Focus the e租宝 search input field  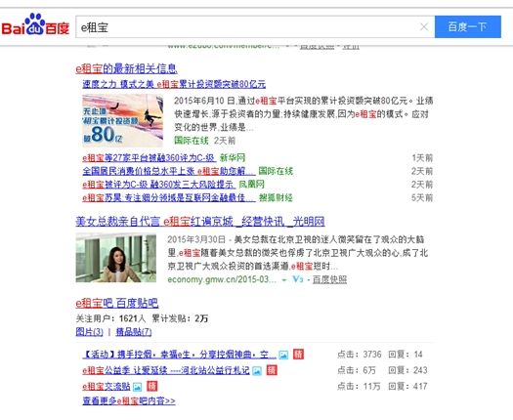248,27
